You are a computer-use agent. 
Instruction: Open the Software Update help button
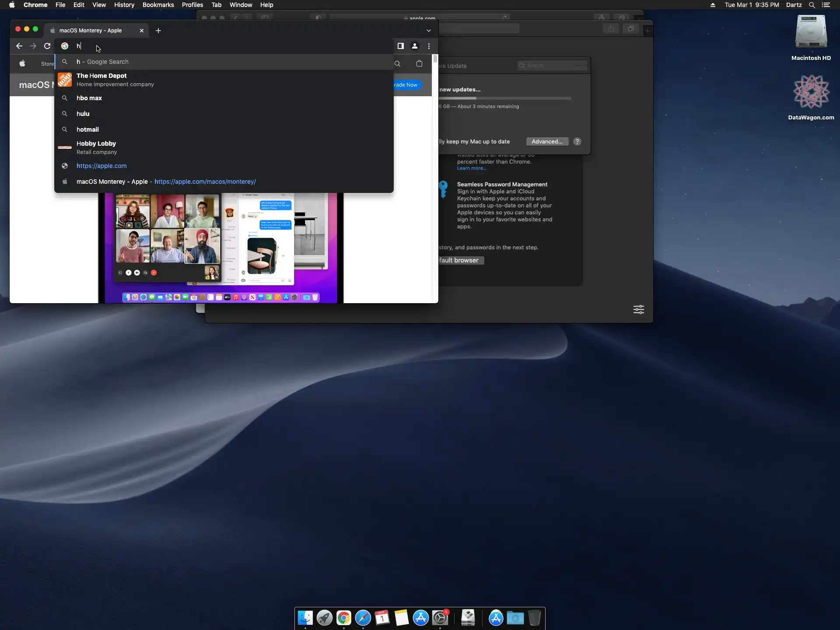[x=577, y=141]
